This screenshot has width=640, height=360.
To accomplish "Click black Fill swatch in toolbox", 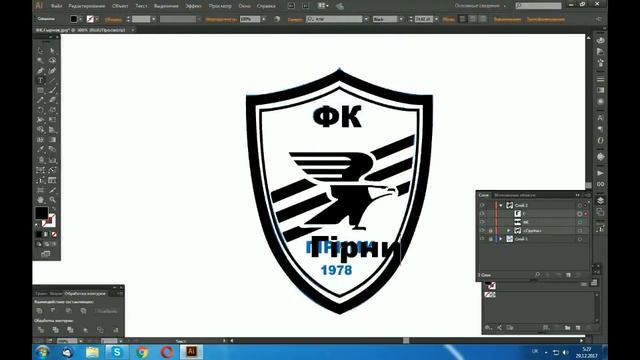I will click(x=41, y=213).
